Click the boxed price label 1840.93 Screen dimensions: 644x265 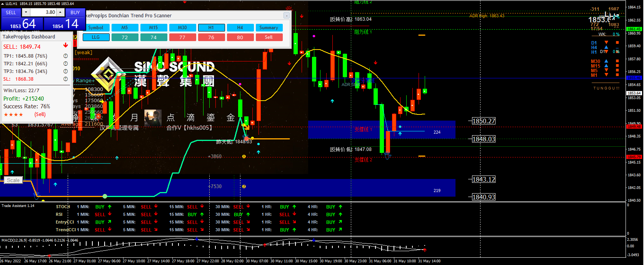coord(484,197)
